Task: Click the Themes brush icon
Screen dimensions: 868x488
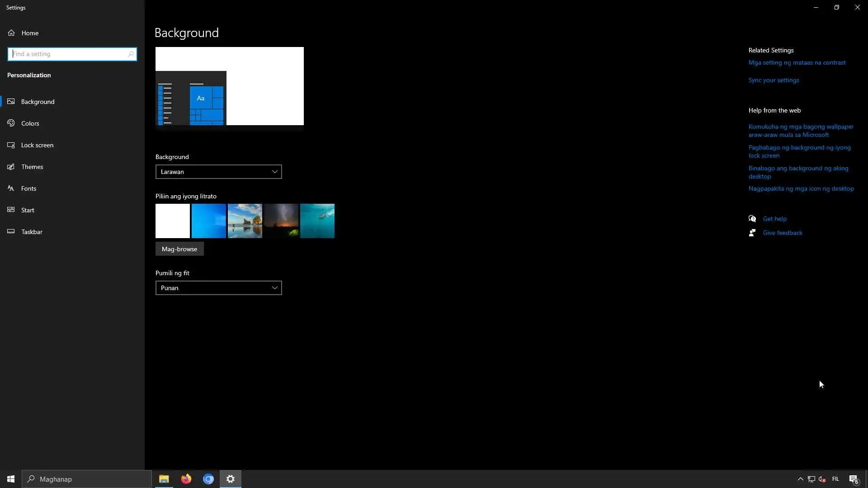Action: (x=11, y=167)
